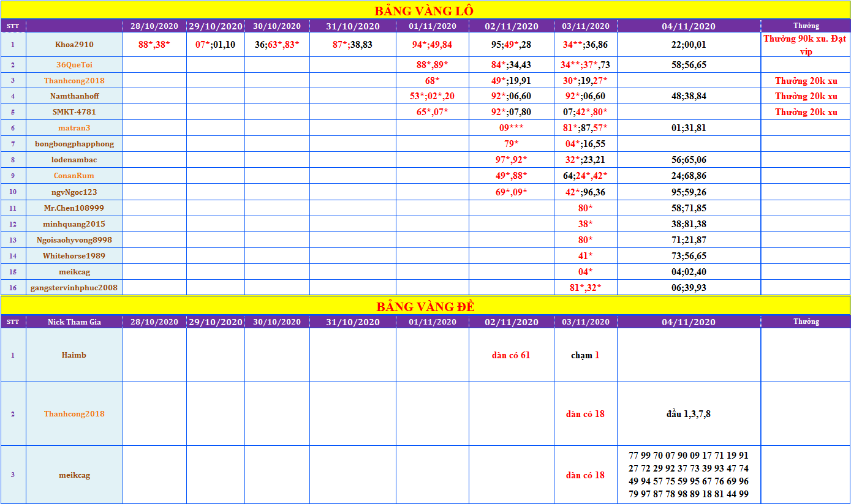Click the cell 68*
This screenshot has width=851, height=504.
click(433, 80)
